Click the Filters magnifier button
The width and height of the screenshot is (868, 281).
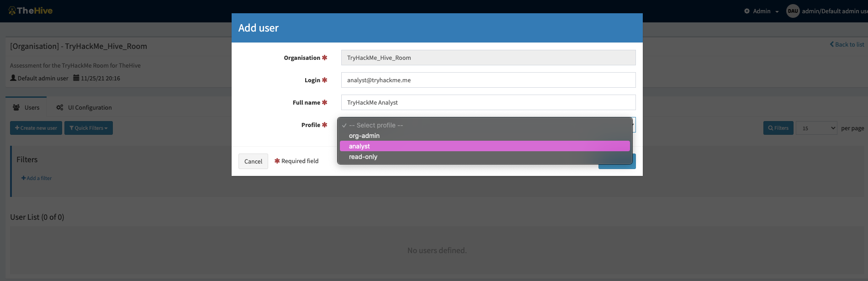click(778, 128)
